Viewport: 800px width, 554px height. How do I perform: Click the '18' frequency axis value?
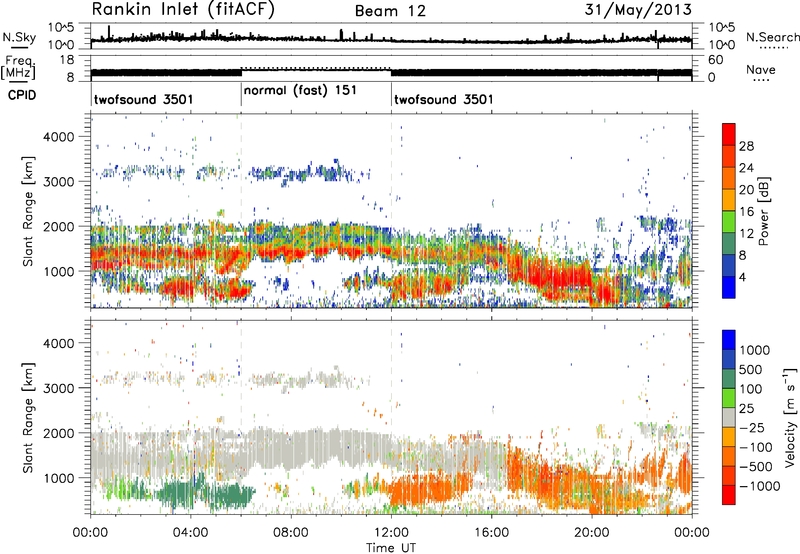(67, 60)
